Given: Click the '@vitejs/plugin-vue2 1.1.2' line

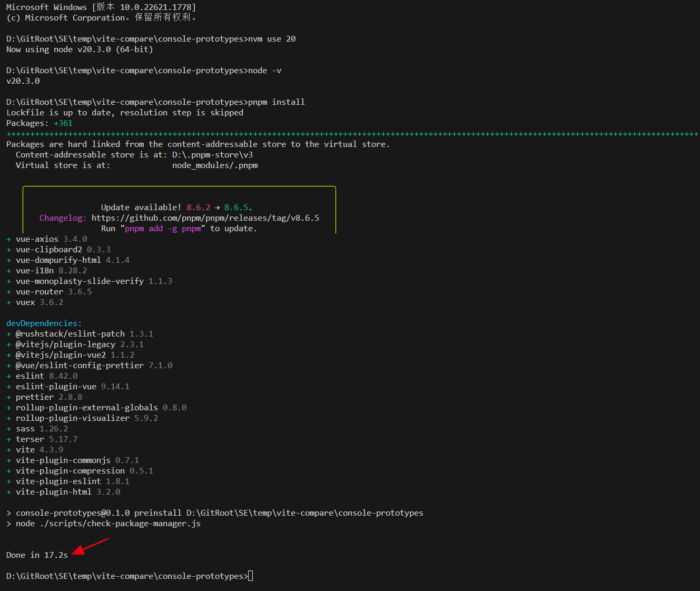Looking at the screenshot, I should pyautogui.click(x=71, y=355).
